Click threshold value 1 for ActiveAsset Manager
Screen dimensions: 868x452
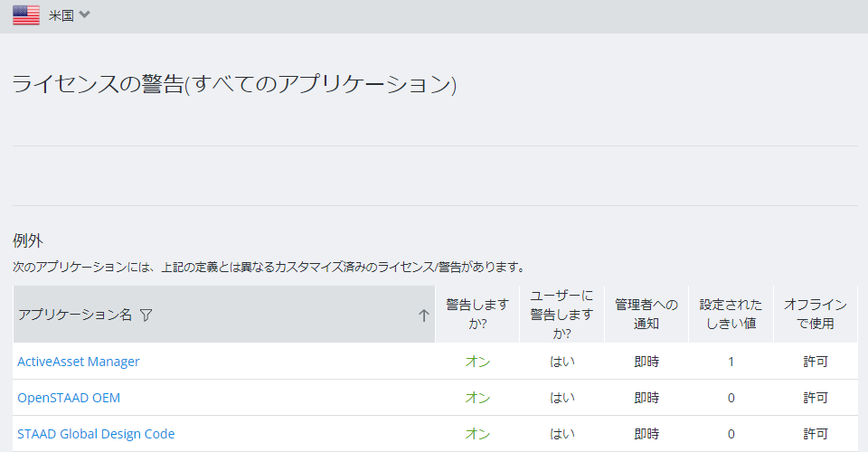pos(731,362)
